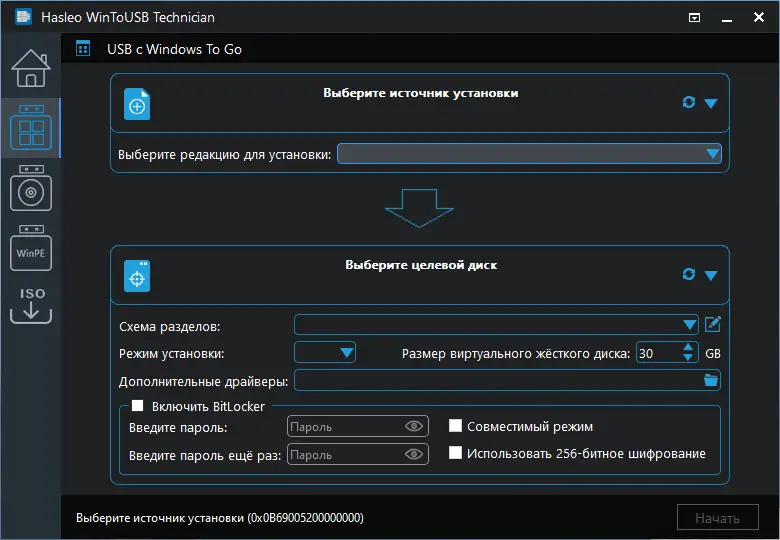The width and height of the screenshot is (780, 540).
Task: Open the partition scheme dropdown
Action: (x=496, y=325)
